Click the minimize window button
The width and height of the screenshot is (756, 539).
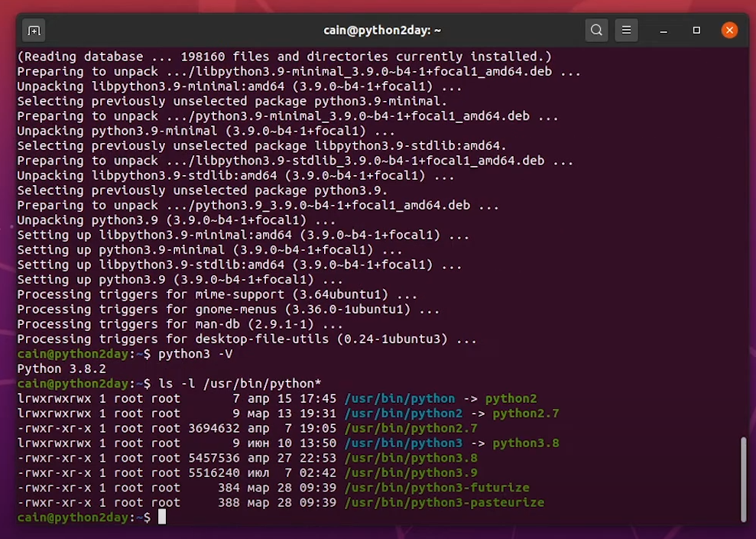click(664, 29)
